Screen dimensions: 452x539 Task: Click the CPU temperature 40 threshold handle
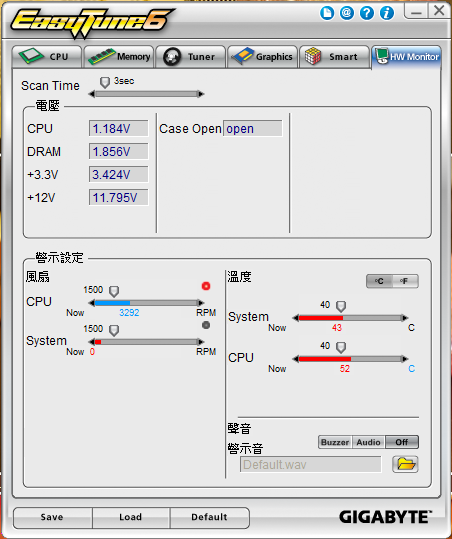[341, 348]
